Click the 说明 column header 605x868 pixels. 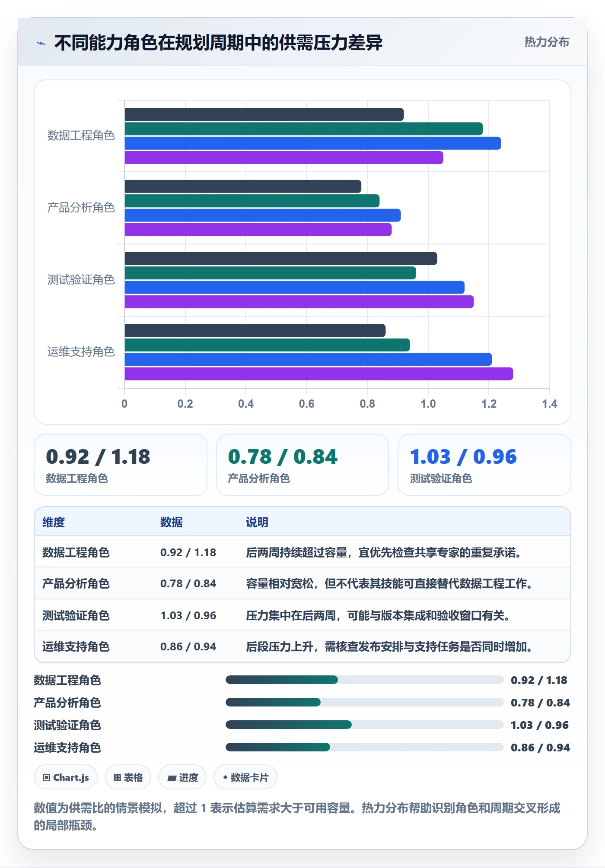(257, 522)
